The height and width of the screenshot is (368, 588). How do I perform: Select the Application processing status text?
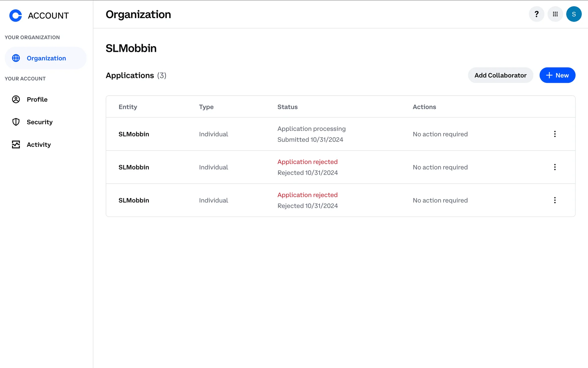click(x=311, y=129)
